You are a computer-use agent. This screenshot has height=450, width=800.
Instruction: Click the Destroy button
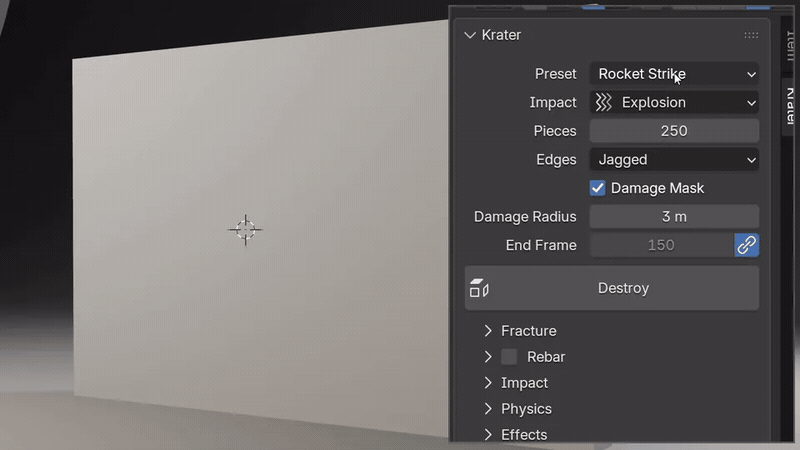[x=612, y=288]
